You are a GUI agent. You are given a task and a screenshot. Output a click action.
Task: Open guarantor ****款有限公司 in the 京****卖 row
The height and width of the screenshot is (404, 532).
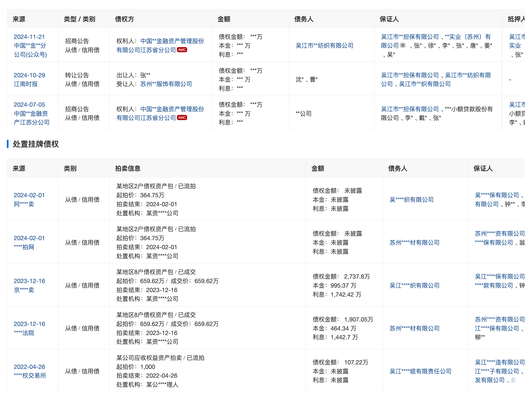[x=494, y=285]
